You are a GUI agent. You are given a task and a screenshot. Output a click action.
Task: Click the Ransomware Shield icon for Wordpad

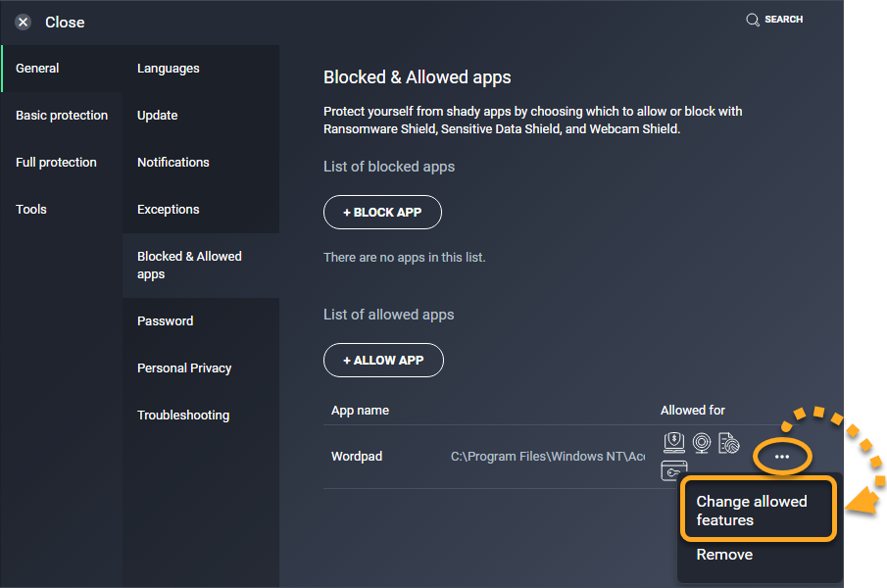[674, 443]
